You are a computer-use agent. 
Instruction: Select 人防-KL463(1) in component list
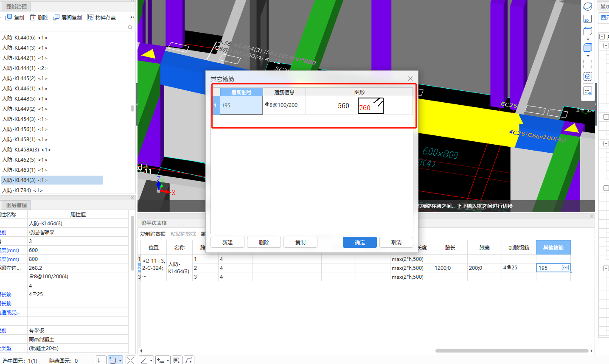[x=25, y=170]
